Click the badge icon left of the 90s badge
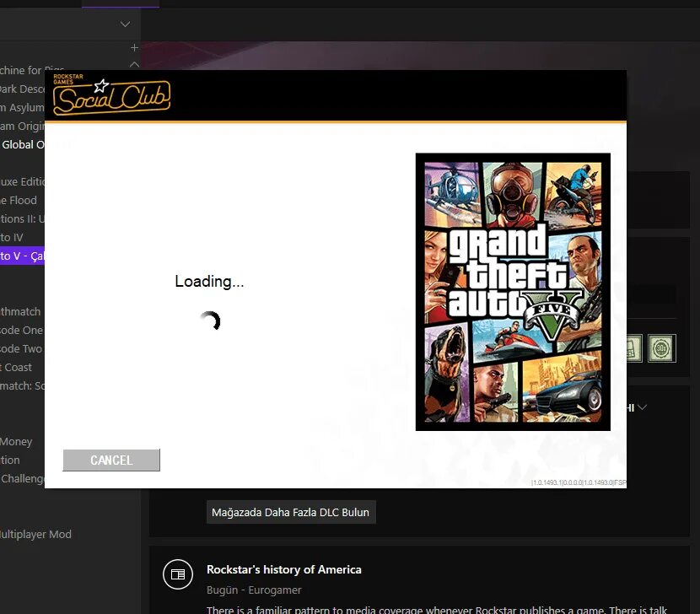Viewport: 700px width, 614px height. pos(634,348)
